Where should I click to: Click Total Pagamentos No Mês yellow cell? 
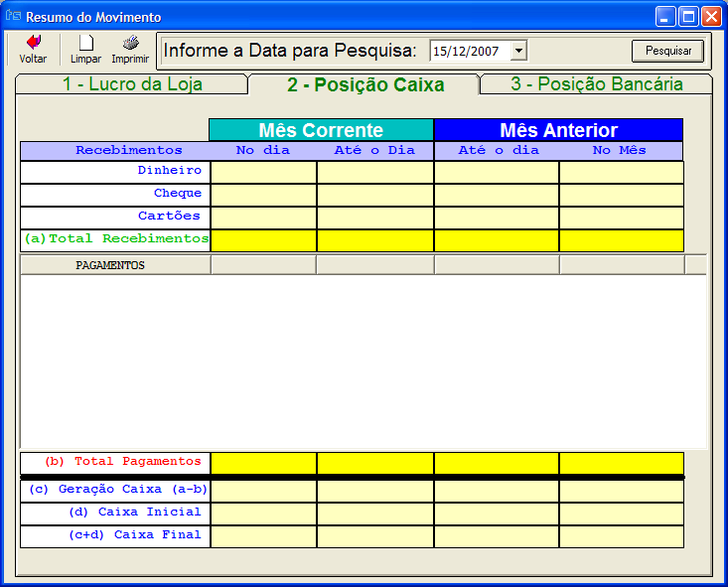coord(622,464)
